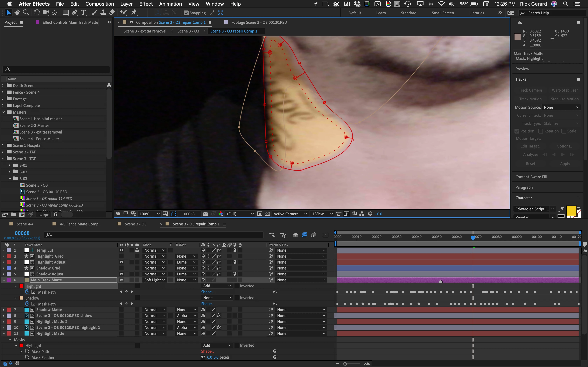Click Shape link for Highlight Mask Path
Image resolution: width=588 pixels, height=367 pixels.
(207, 292)
